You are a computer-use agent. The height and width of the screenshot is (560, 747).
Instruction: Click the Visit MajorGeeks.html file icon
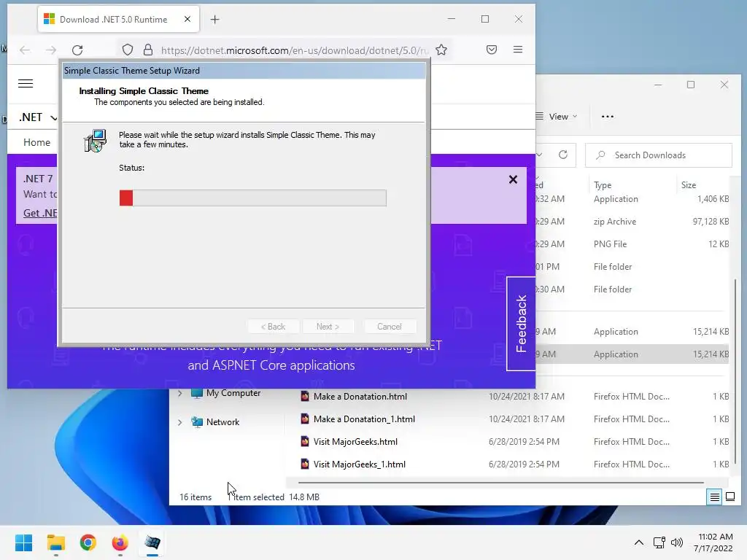point(305,441)
